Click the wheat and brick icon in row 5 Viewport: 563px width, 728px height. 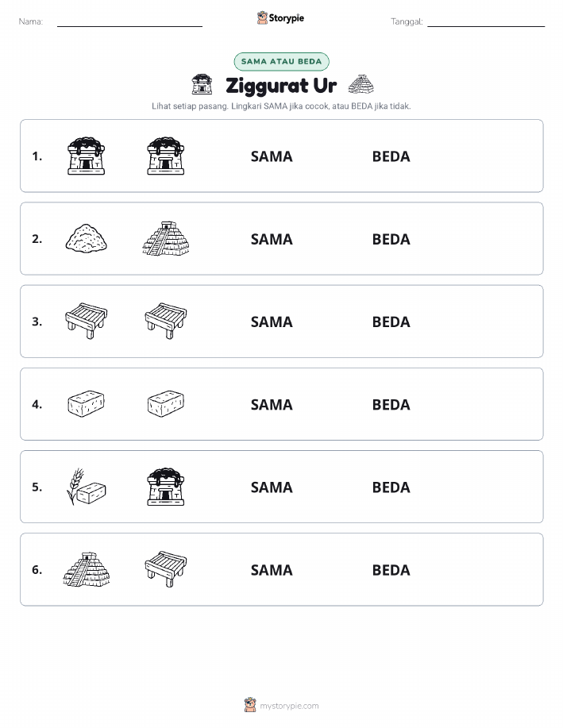(87, 487)
